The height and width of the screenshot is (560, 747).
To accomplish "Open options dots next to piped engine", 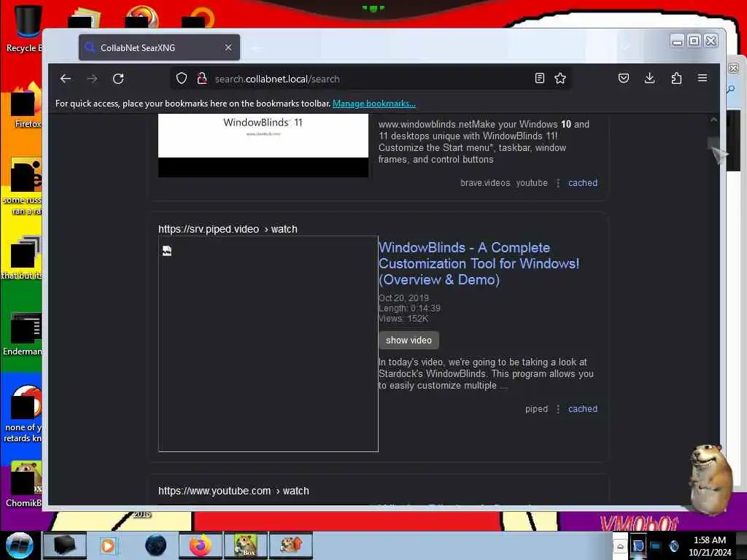I will [558, 408].
